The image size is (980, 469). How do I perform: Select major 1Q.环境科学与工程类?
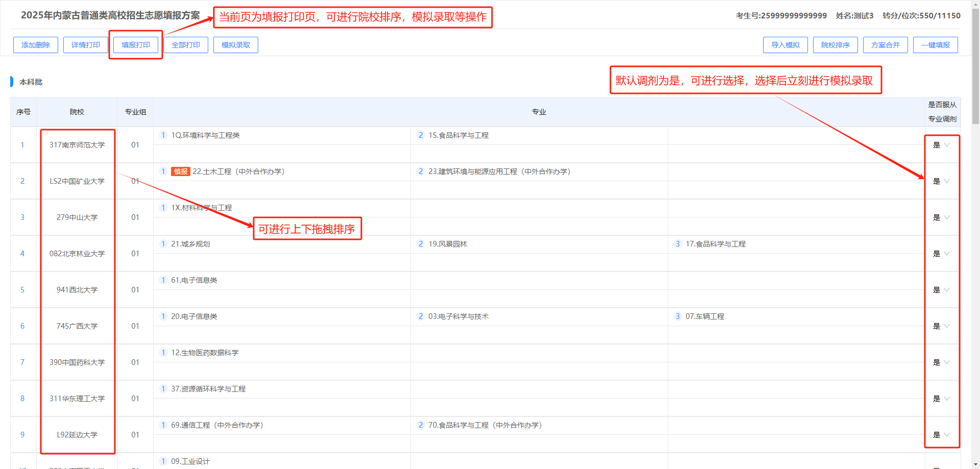(x=205, y=135)
